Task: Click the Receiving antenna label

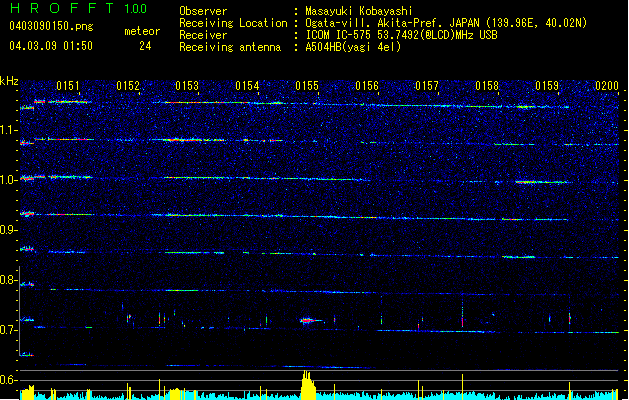Action: click(x=230, y=47)
